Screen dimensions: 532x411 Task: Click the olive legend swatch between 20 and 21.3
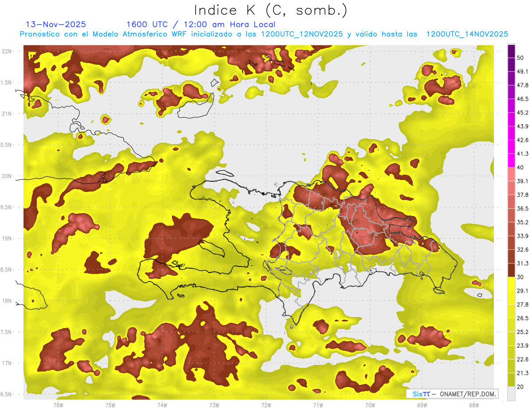[x=511, y=380]
